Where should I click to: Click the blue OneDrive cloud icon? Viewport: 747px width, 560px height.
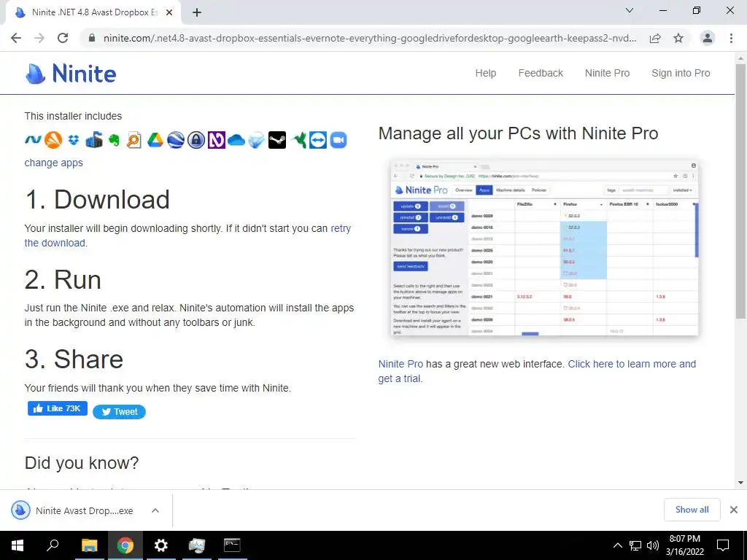[x=236, y=140]
